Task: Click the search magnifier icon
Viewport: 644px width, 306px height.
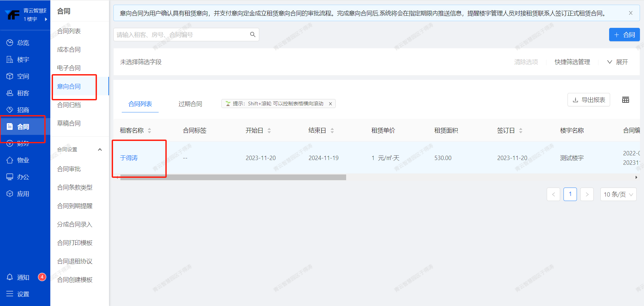Action: [253, 35]
